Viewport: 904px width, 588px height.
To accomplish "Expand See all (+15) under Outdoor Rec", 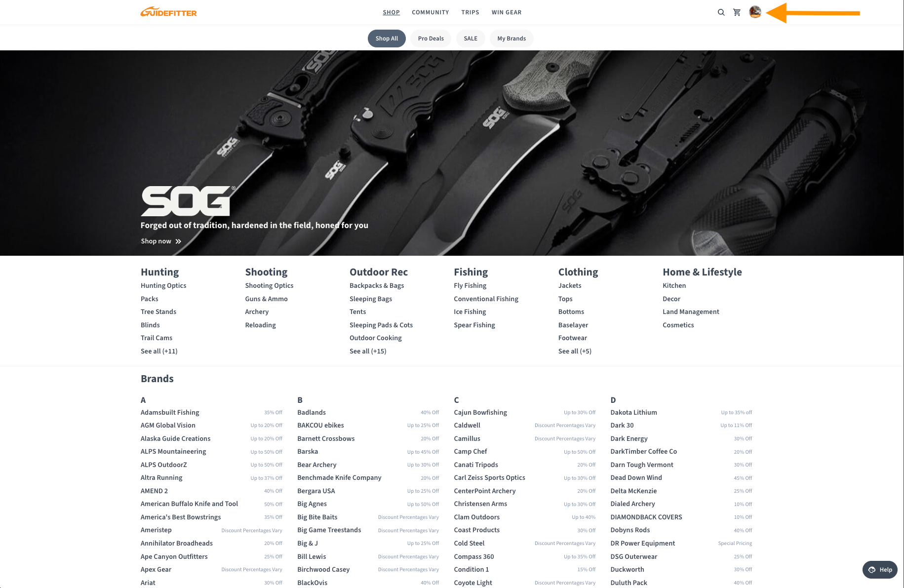I will click(x=368, y=352).
